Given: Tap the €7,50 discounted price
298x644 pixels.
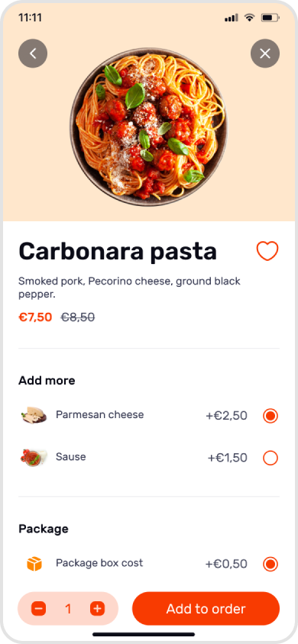Looking at the screenshot, I should pos(35,317).
